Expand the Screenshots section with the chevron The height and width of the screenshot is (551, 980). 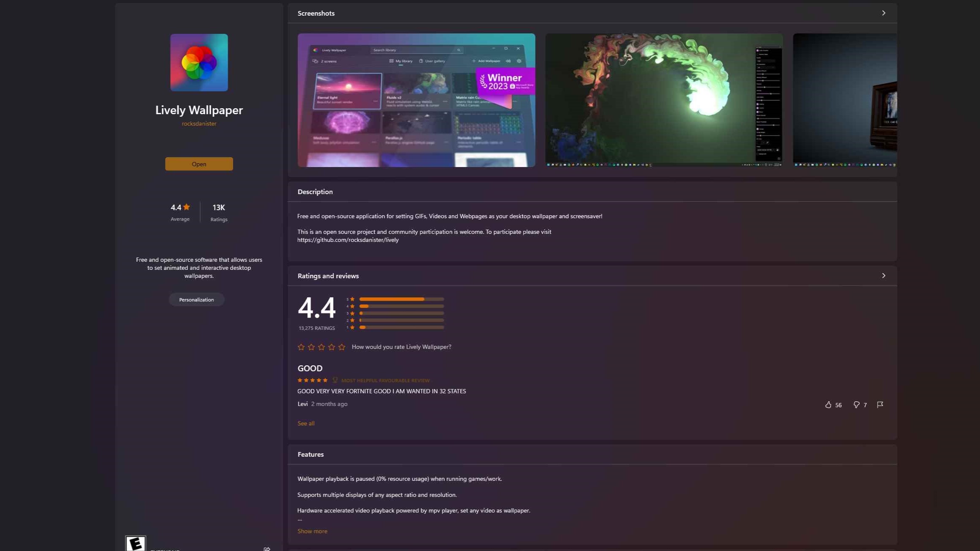pos(884,13)
